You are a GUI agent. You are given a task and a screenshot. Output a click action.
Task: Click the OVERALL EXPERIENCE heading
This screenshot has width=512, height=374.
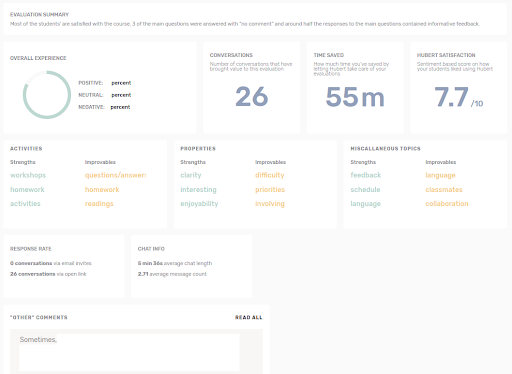point(38,58)
